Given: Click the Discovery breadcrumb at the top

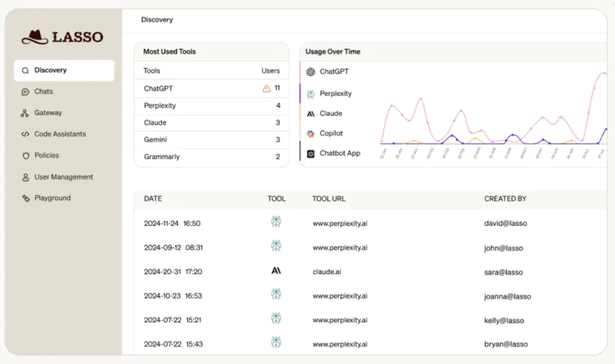Looking at the screenshot, I should pyautogui.click(x=157, y=20).
